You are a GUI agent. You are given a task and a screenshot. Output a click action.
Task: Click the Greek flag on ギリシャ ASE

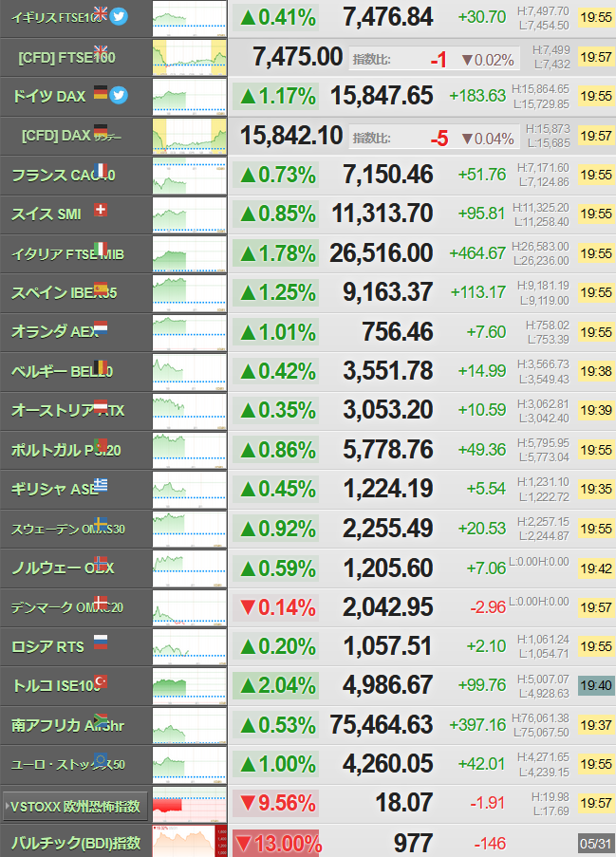[101, 485]
